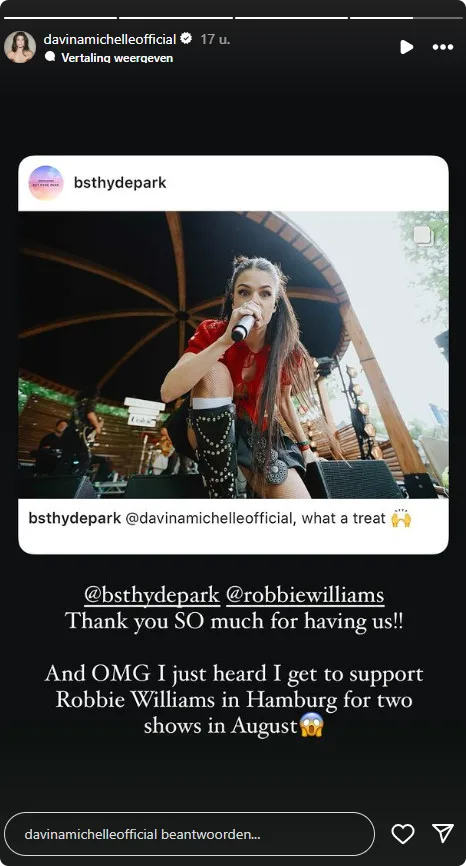Jump to fourth story progress segment
The width and height of the screenshot is (466, 866).
tap(406, 18)
